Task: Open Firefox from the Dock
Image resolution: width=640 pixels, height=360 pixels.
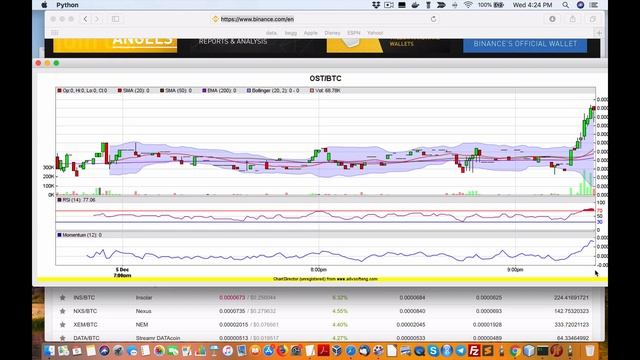Action: click(x=282, y=351)
